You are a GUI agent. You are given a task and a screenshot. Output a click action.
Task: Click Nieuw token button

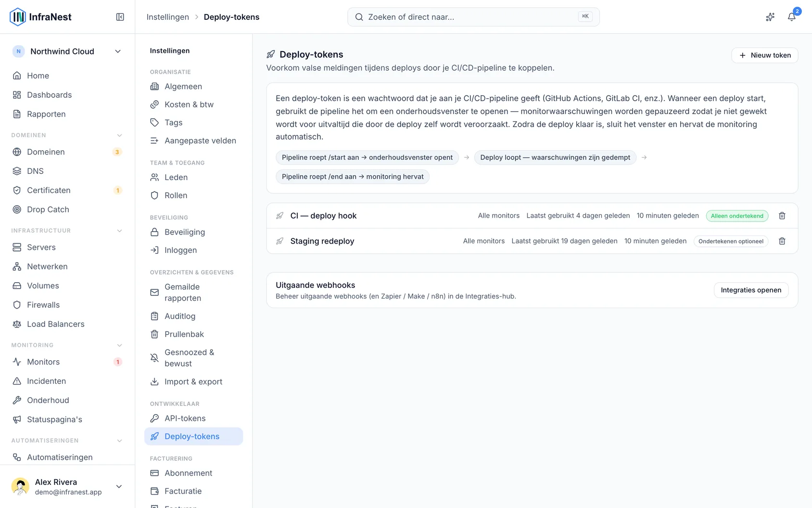tap(764, 55)
